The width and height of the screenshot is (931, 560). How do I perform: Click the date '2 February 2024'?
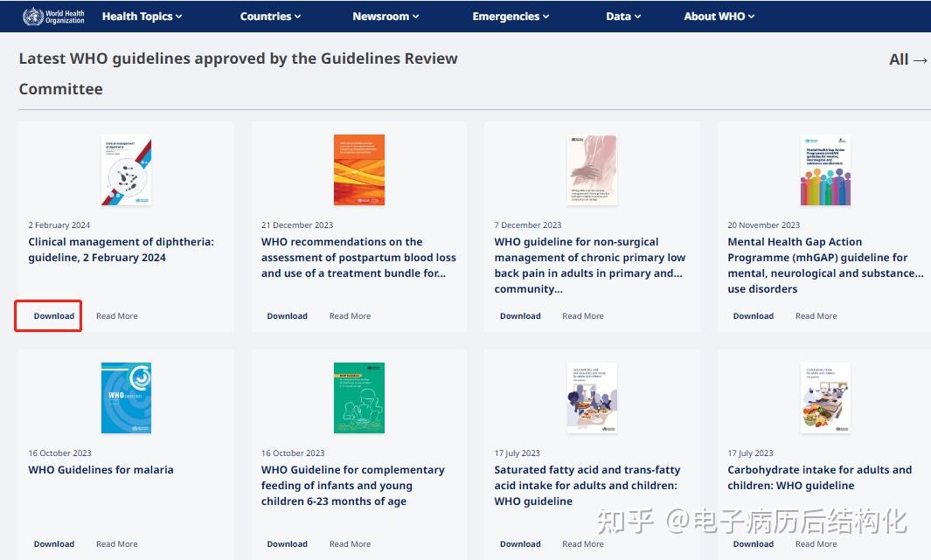59,225
